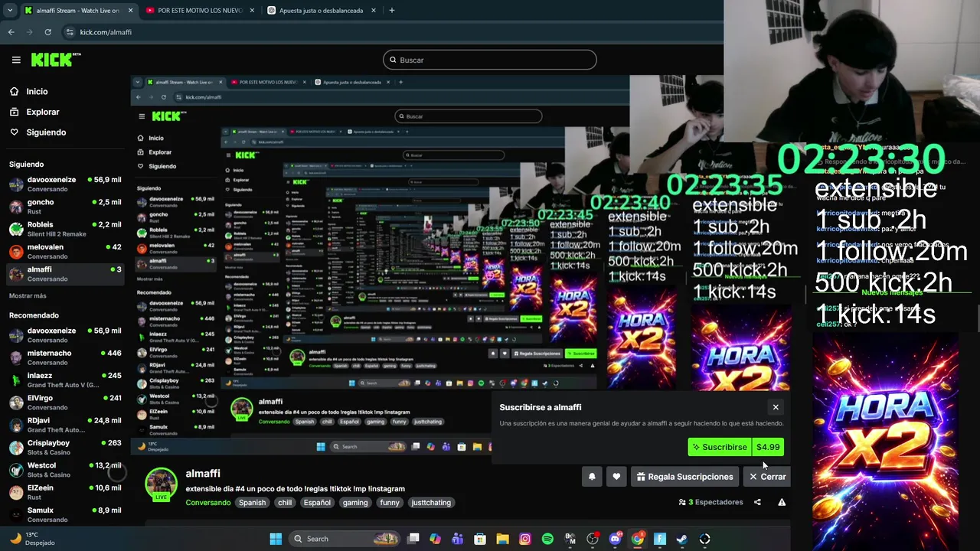Open Copilot from the taskbar

click(x=436, y=539)
